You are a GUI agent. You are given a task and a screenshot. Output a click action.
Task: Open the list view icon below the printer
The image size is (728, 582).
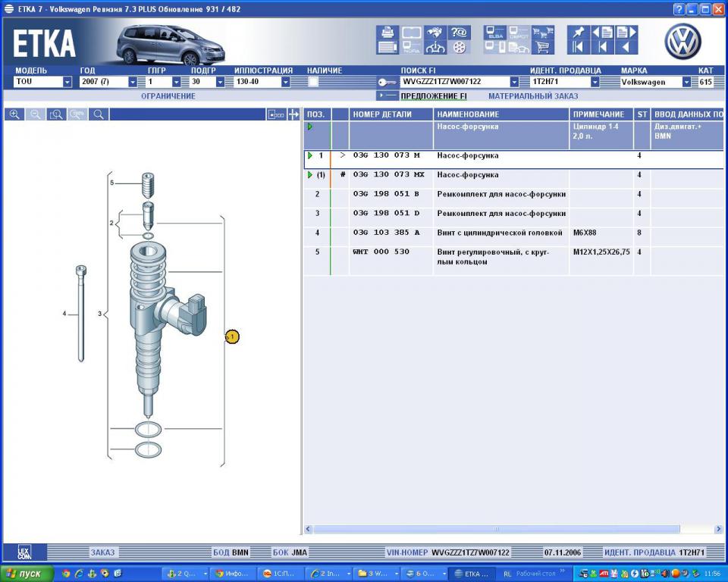coord(388,47)
